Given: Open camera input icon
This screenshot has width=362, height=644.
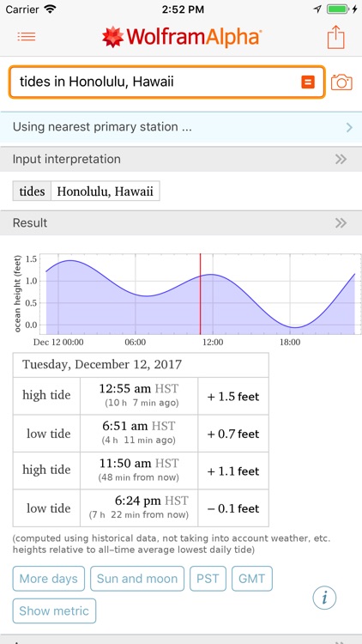Looking at the screenshot, I should click(341, 82).
